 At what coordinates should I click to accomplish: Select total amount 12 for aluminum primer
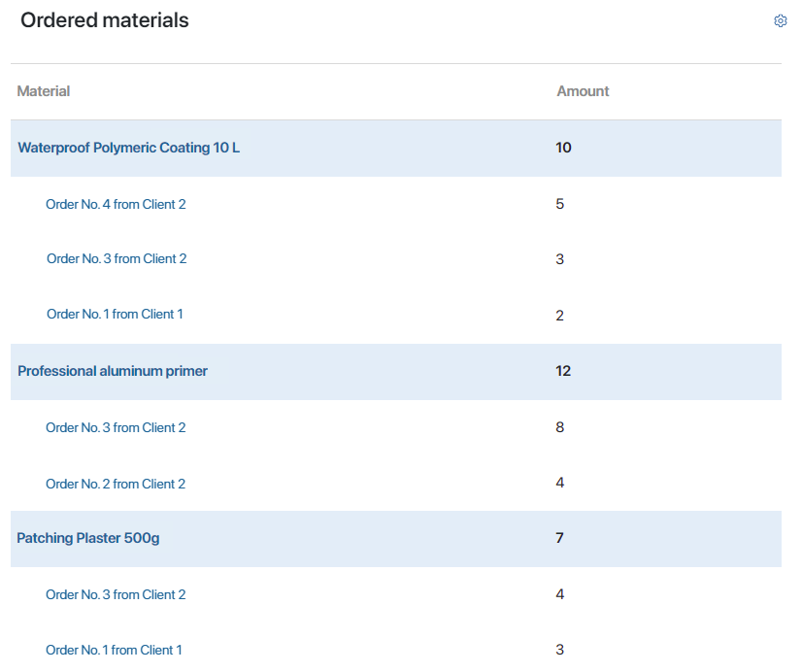click(563, 371)
